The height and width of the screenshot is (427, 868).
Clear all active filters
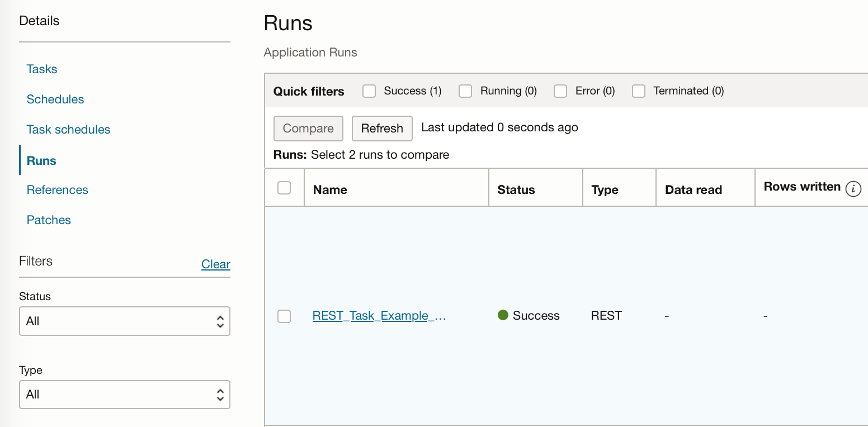pos(216,264)
